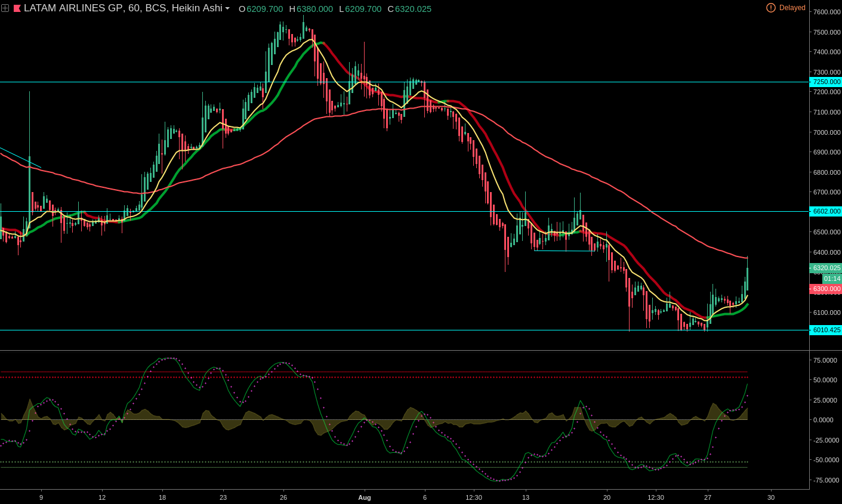Click the 7500.000 price scale label
The height and width of the screenshot is (504, 842).
point(827,32)
